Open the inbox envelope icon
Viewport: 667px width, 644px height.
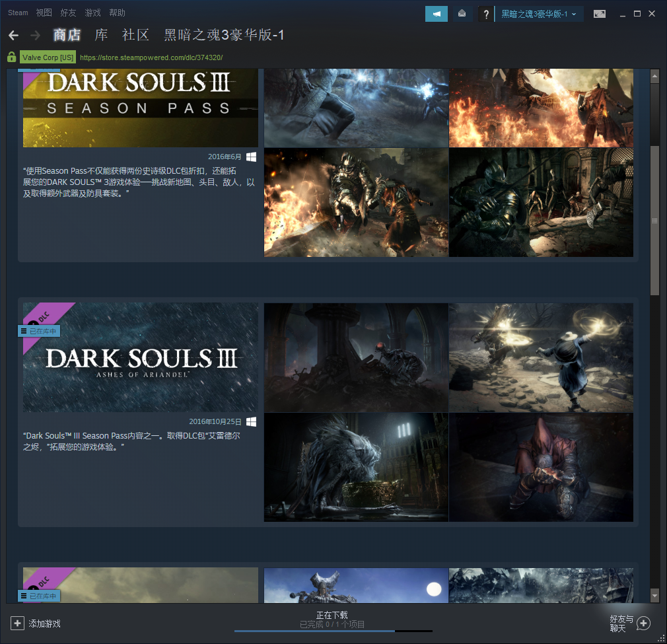click(x=462, y=14)
